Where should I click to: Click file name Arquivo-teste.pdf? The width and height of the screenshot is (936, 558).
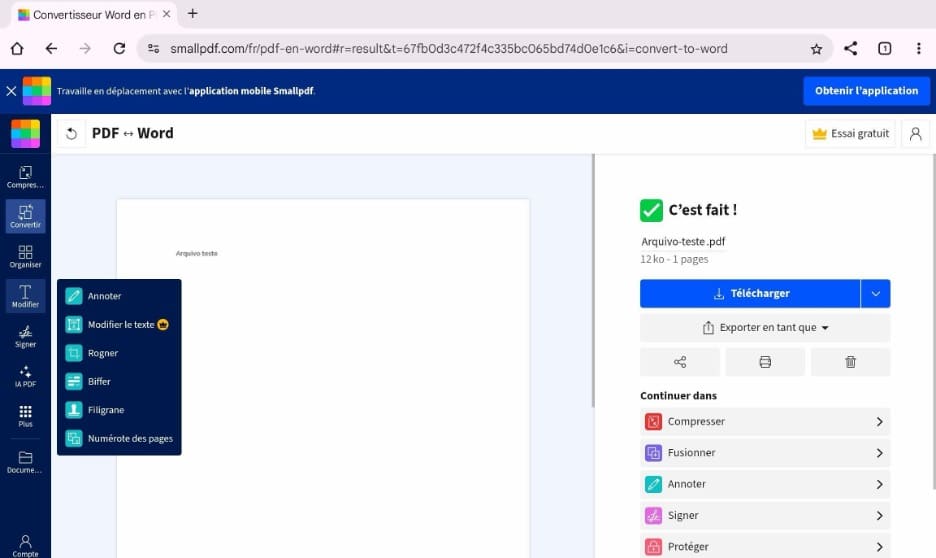[x=683, y=242]
